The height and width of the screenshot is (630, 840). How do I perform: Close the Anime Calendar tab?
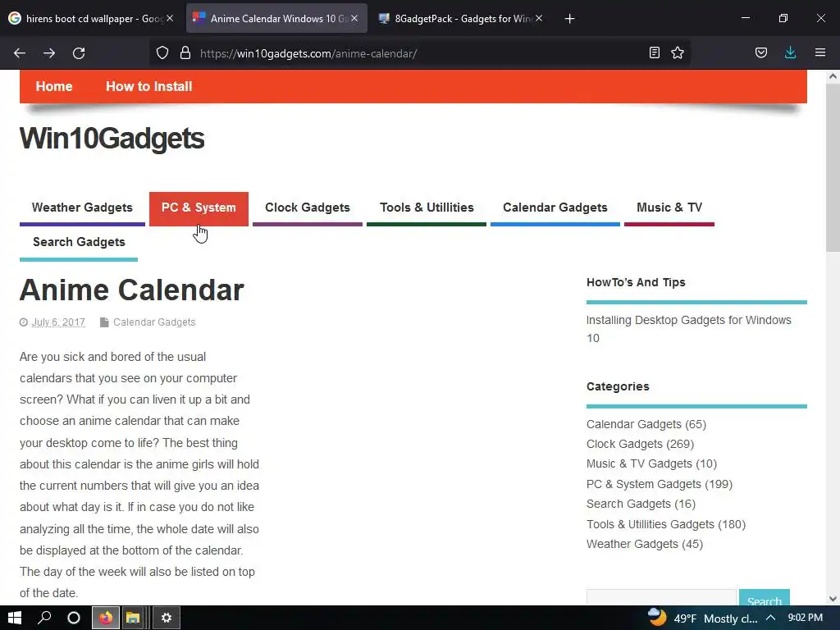pyautogui.click(x=354, y=18)
